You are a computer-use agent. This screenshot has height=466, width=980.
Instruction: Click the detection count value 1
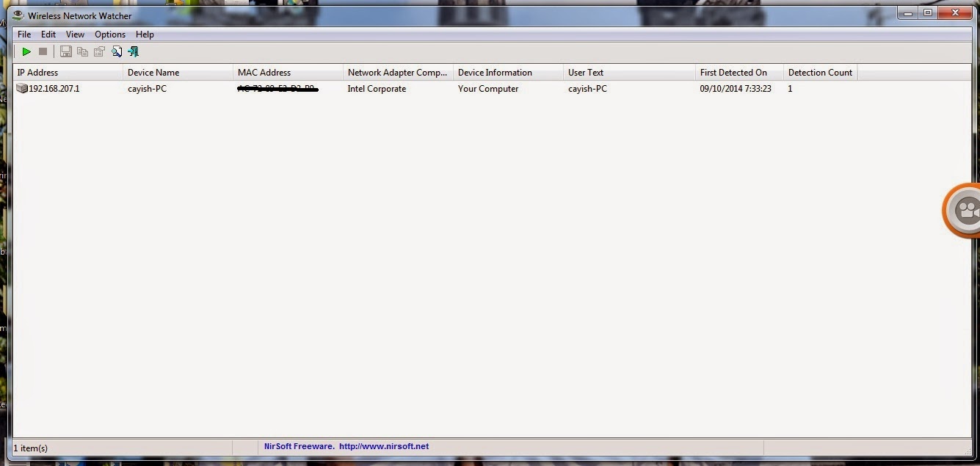(791, 89)
